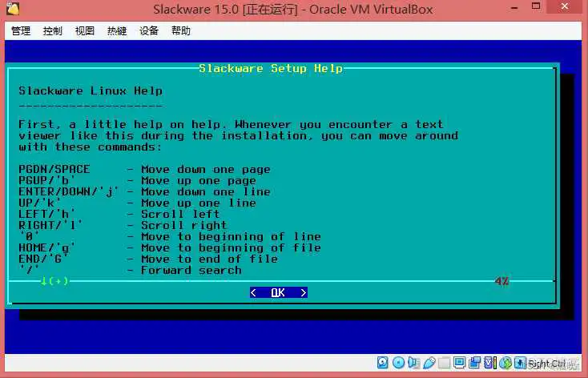This screenshot has height=378, width=588.
Task: Click the 'with these commands:' text
Action: 91,147
